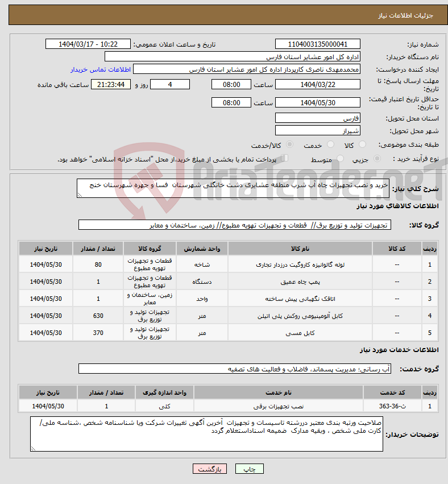Click the request creator name field
Viewport: 448px width, 484px height.
tap(247, 69)
